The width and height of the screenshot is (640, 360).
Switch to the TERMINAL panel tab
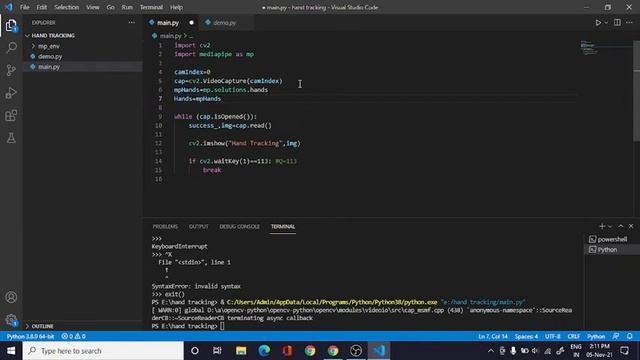coord(282,227)
